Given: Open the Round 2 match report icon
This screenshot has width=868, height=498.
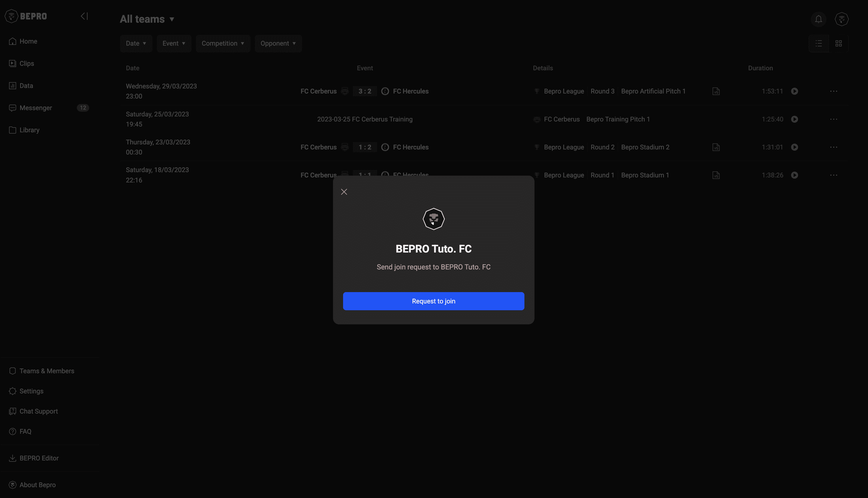Looking at the screenshot, I should (716, 147).
